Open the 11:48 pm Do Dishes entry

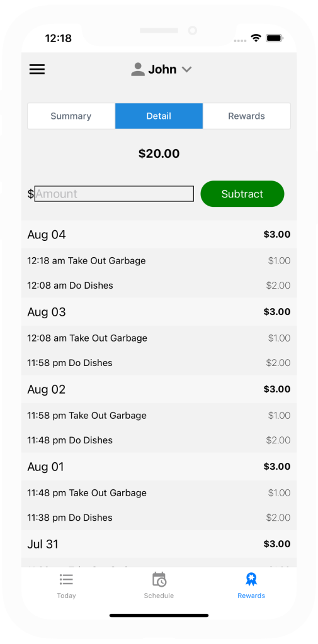pos(159,440)
